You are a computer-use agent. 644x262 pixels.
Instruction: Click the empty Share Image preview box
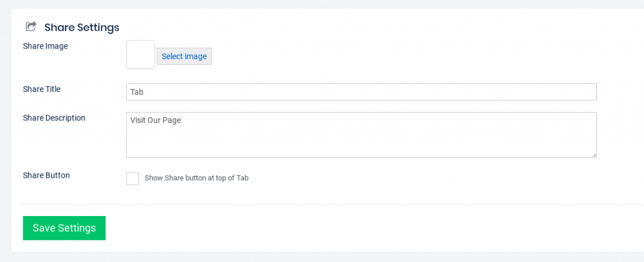140,55
